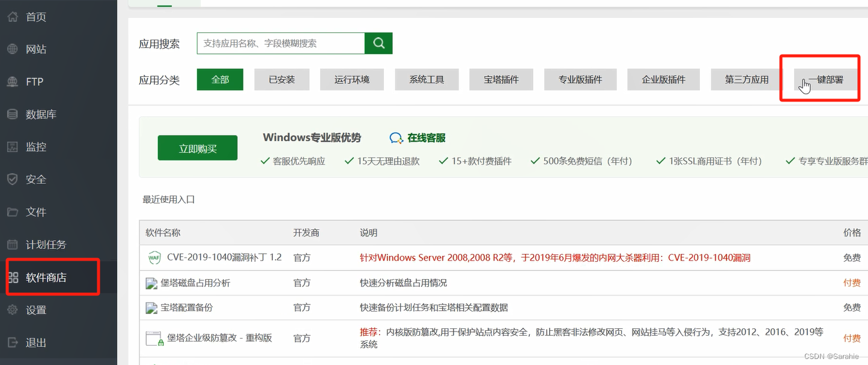Select the 全部 category filter
Screen dimensions: 868x365
click(220, 79)
